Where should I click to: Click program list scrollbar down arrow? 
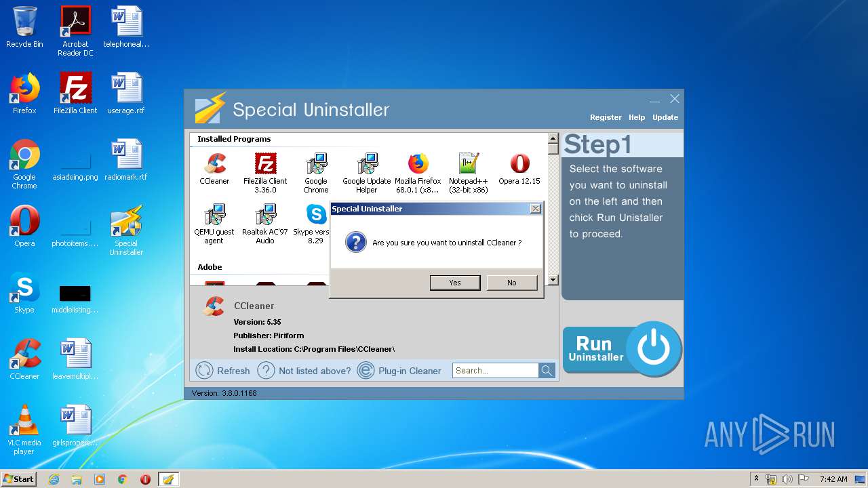(553, 280)
